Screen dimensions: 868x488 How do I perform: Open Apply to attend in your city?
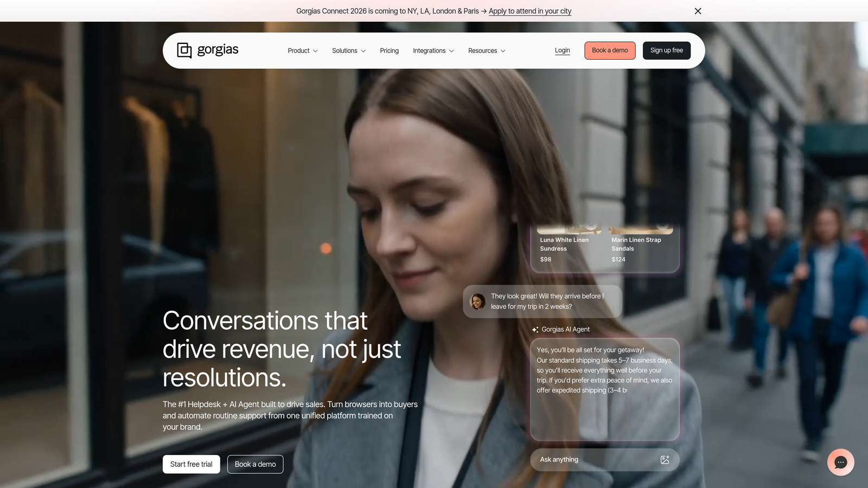530,11
